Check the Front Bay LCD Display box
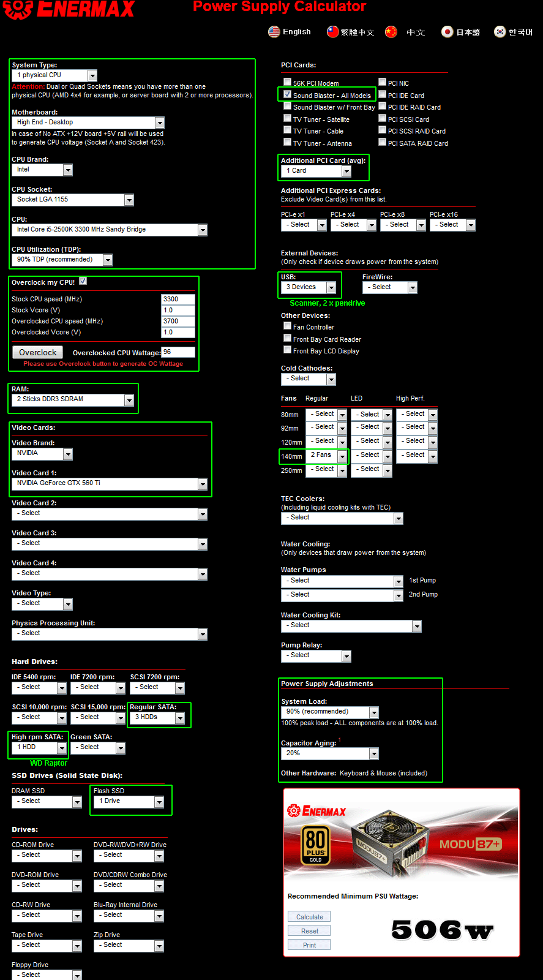This screenshot has height=980, width=543. point(287,350)
